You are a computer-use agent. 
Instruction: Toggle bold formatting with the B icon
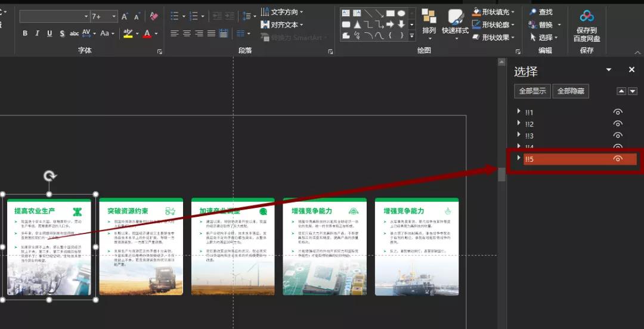[25, 33]
